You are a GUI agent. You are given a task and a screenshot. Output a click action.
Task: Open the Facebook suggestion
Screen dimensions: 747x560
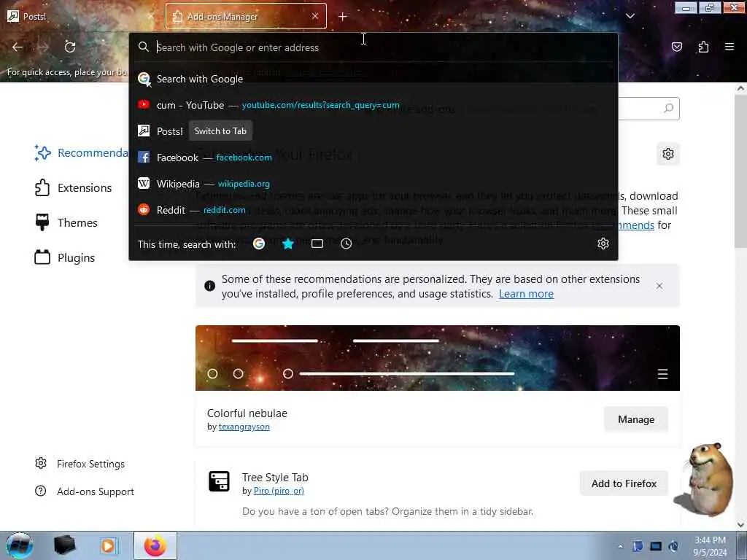(373, 157)
